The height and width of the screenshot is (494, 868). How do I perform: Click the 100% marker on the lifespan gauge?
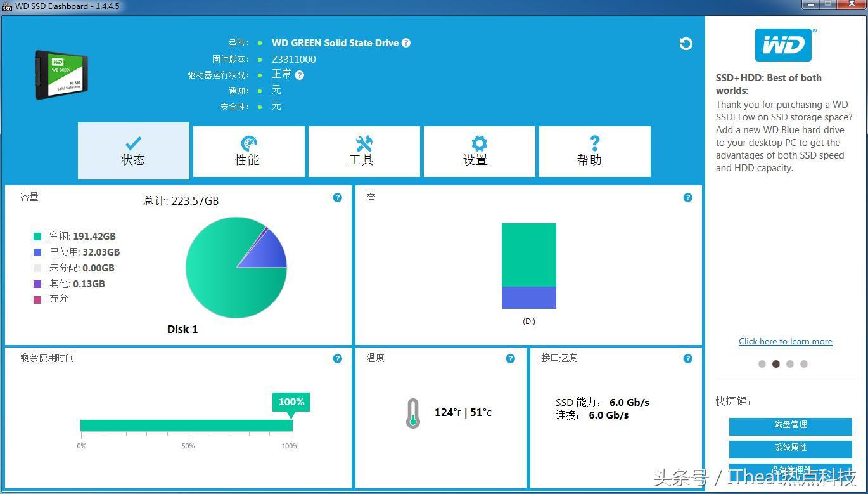tap(291, 401)
